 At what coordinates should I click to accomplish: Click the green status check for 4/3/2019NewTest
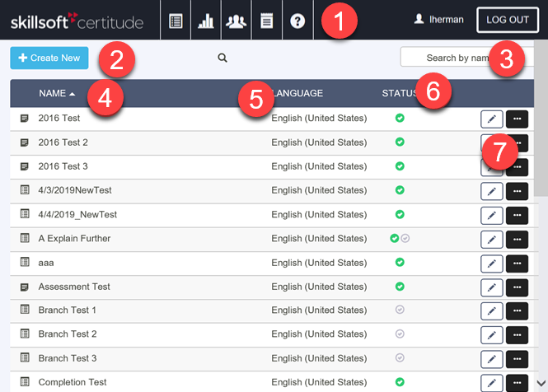[x=400, y=190]
